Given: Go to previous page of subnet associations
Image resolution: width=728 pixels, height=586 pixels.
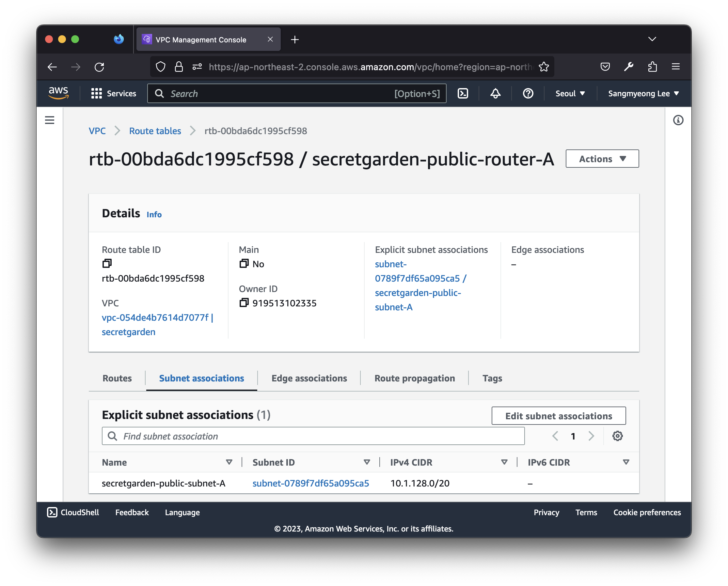Looking at the screenshot, I should [x=555, y=436].
